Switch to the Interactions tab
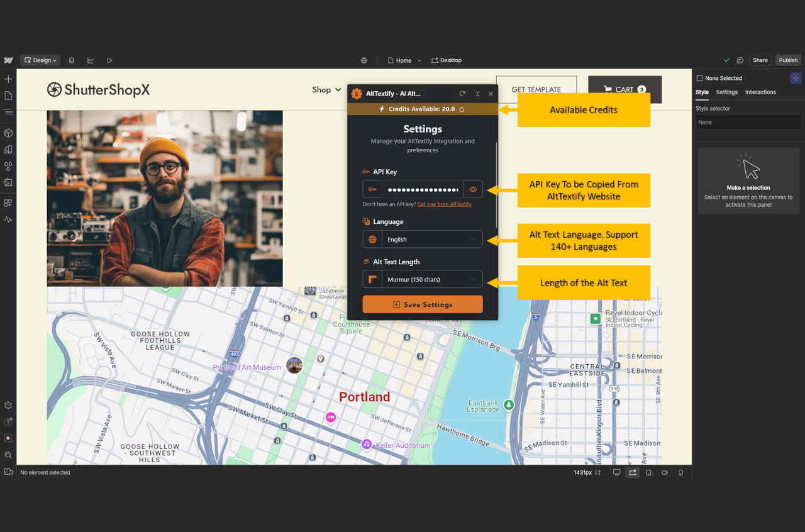Screen dimensions: 805x532 coord(760,92)
